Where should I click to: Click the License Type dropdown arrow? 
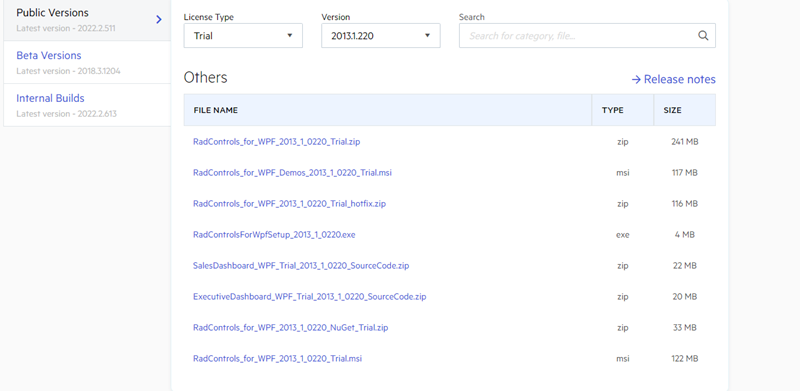point(290,36)
